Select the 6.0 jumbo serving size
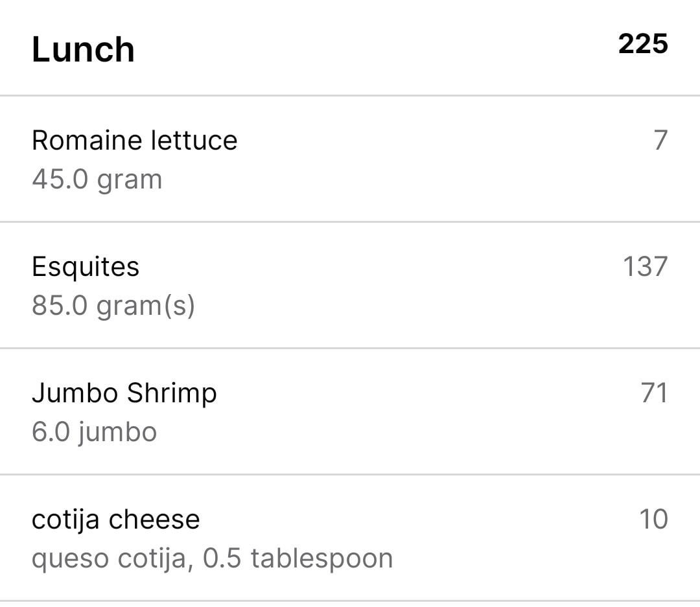The image size is (700, 607). pyautogui.click(x=94, y=433)
